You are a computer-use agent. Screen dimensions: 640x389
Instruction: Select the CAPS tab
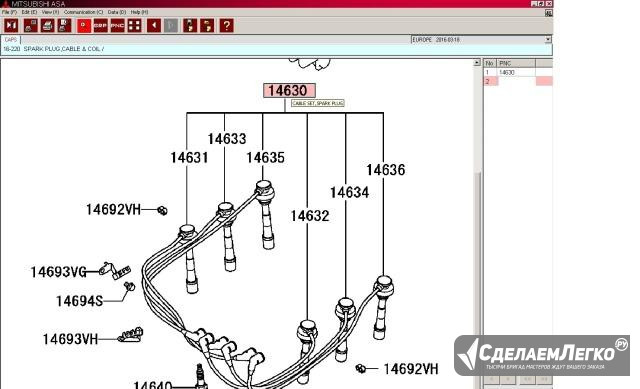(11, 40)
